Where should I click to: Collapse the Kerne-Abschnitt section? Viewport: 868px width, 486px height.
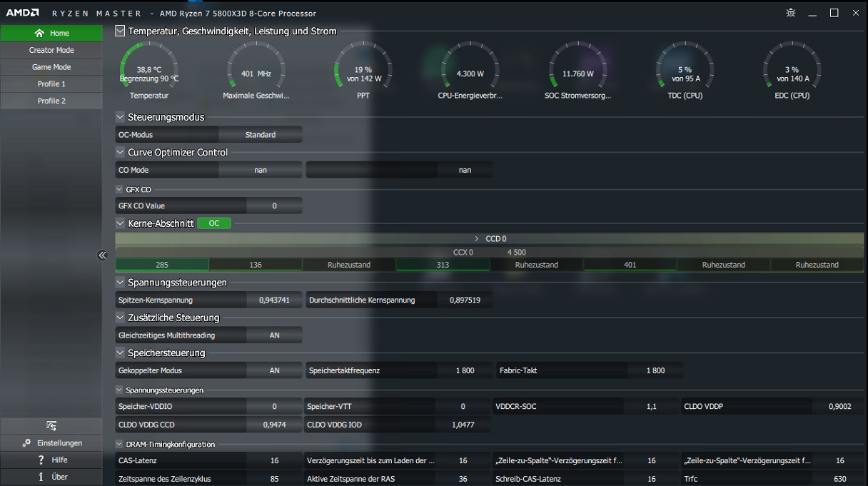pos(120,223)
